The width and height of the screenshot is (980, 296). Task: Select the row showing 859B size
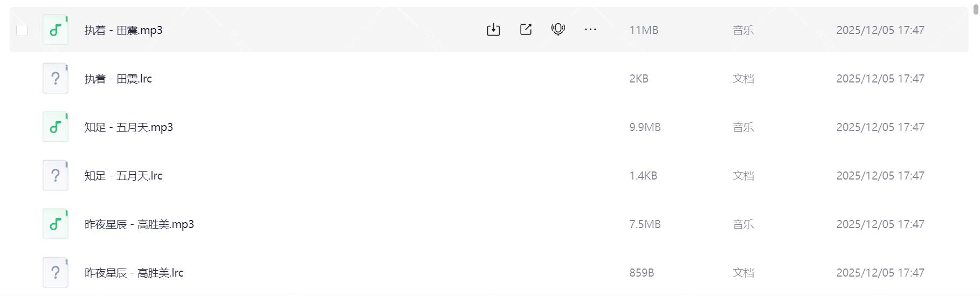pyautogui.click(x=641, y=273)
